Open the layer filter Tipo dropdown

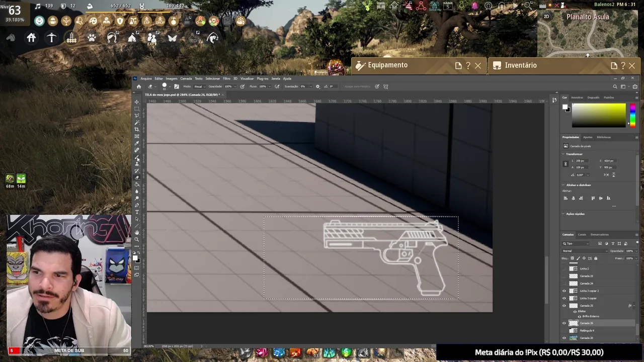(576, 243)
